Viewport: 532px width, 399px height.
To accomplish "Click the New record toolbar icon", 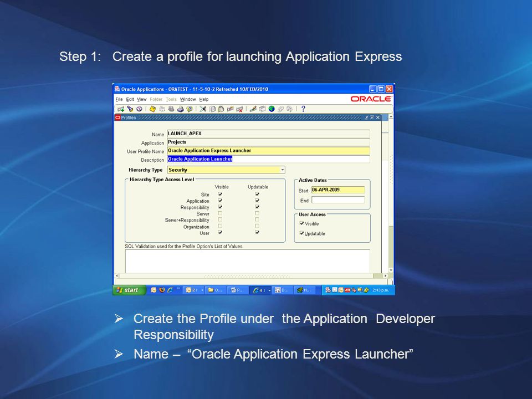I will point(121,109).
